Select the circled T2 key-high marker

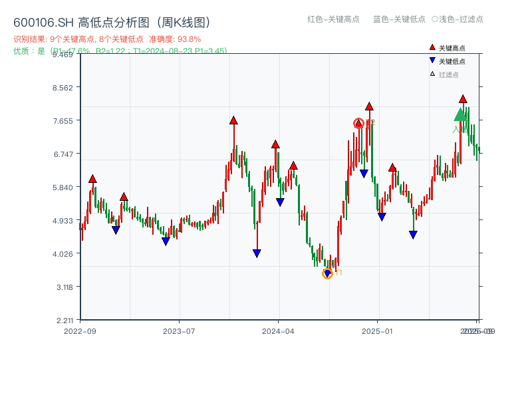[x=358, y=122]
